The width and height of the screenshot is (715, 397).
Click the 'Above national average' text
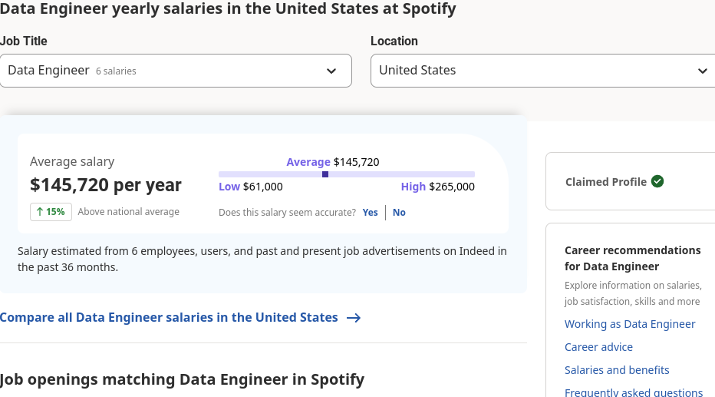128,211
